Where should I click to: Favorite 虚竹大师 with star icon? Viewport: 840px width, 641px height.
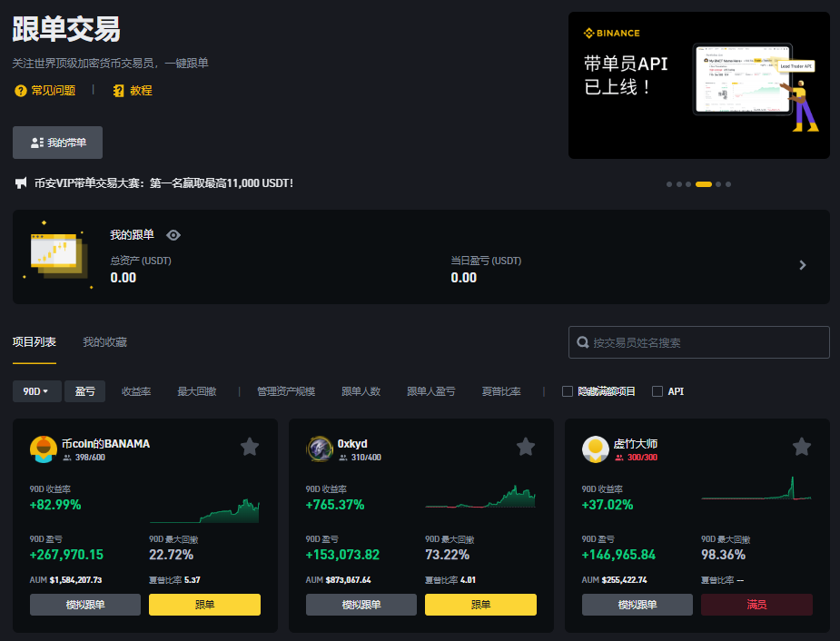(x=802, y=447)
